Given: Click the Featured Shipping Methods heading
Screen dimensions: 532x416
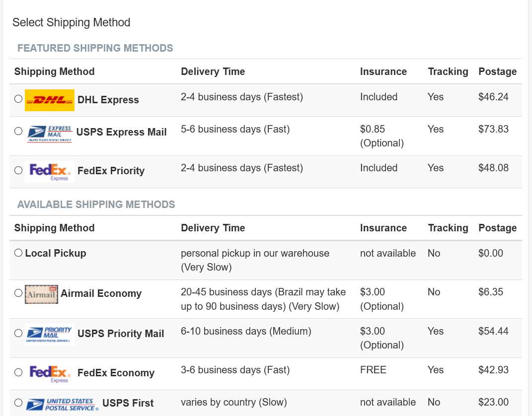Looking at the screenshot, I should click(x=95, y=48).
